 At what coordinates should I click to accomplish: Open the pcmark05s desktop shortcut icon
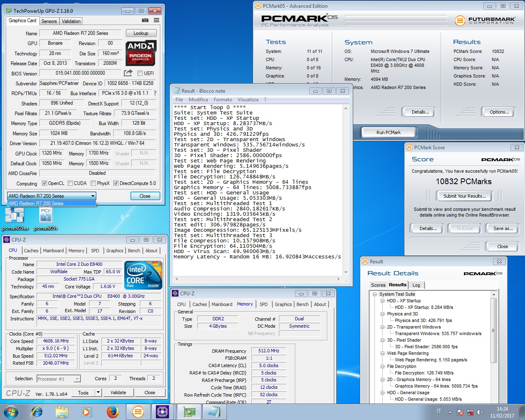46,218
